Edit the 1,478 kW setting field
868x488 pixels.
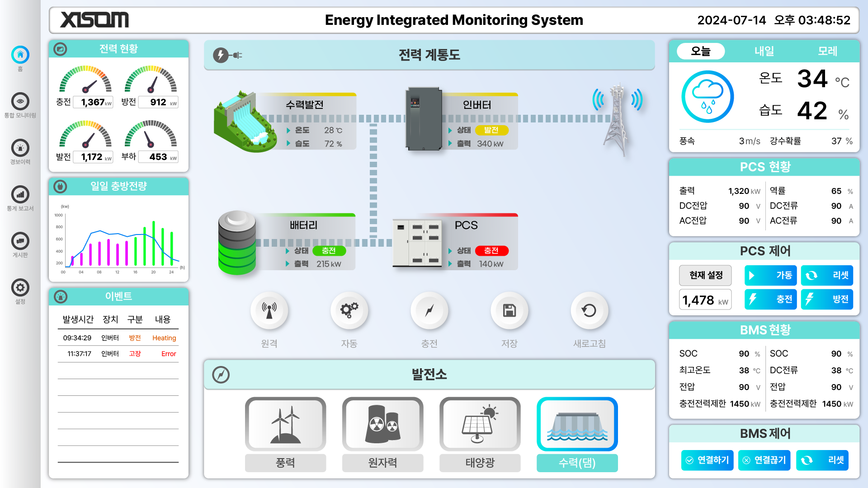coord(705,299)
